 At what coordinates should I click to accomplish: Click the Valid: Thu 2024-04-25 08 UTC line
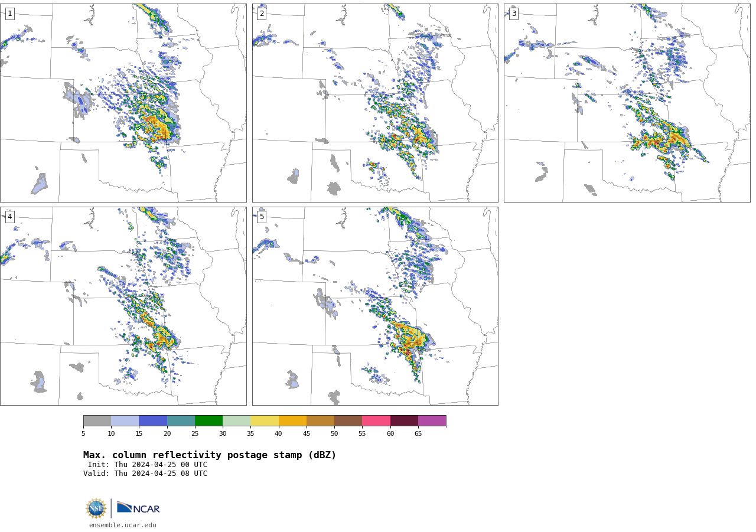coord(145,474)
